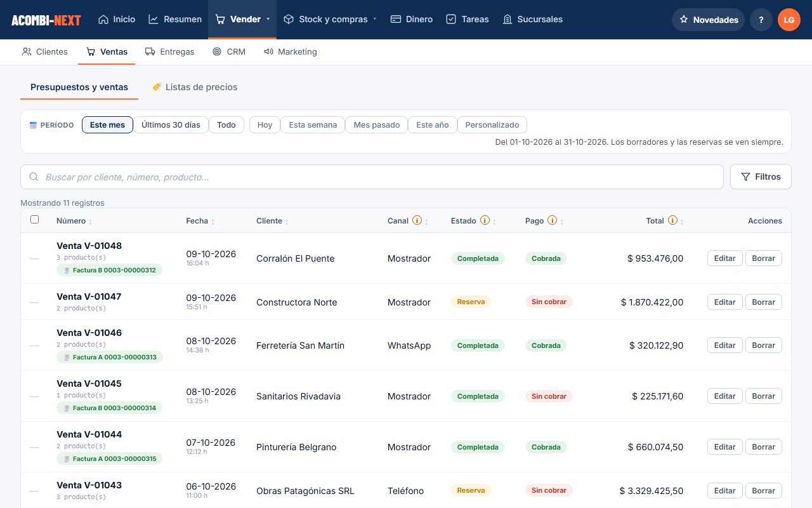Open the Dinero section
812x508 pixels.
click(412, 19)
